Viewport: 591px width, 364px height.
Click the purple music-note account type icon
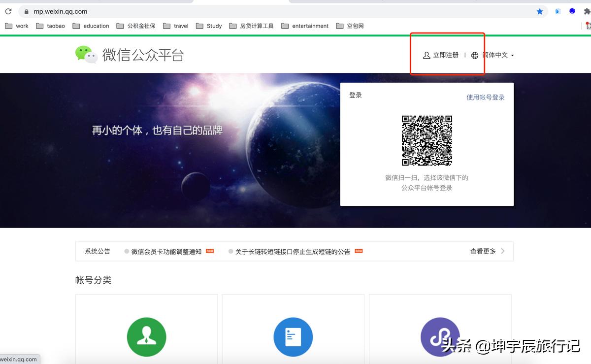[440, 337]
